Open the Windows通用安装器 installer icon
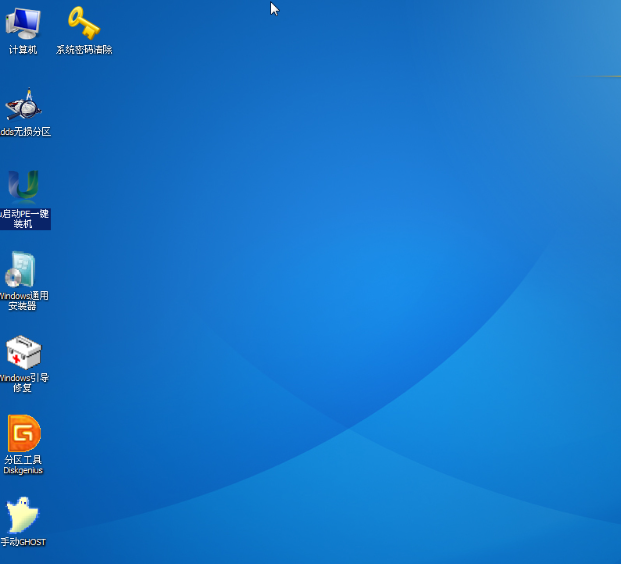Screen dimensions: 621x564 21,269
